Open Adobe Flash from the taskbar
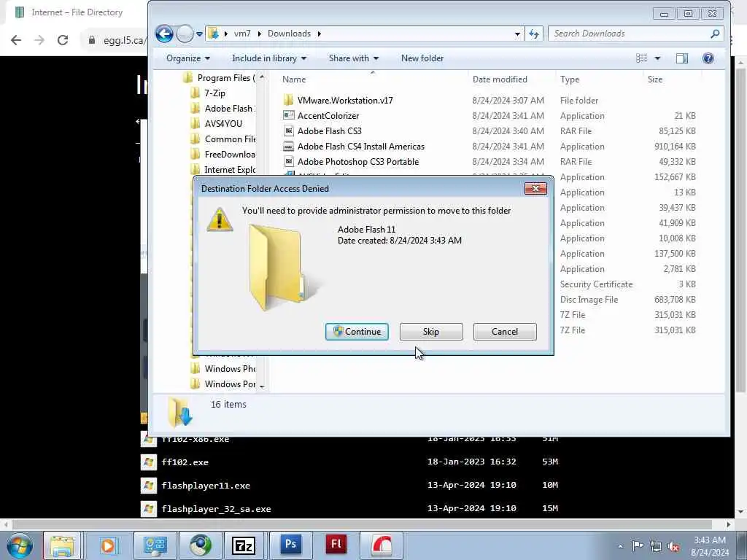The height and width of the screenshot is (560, 747). pos(336,544)
